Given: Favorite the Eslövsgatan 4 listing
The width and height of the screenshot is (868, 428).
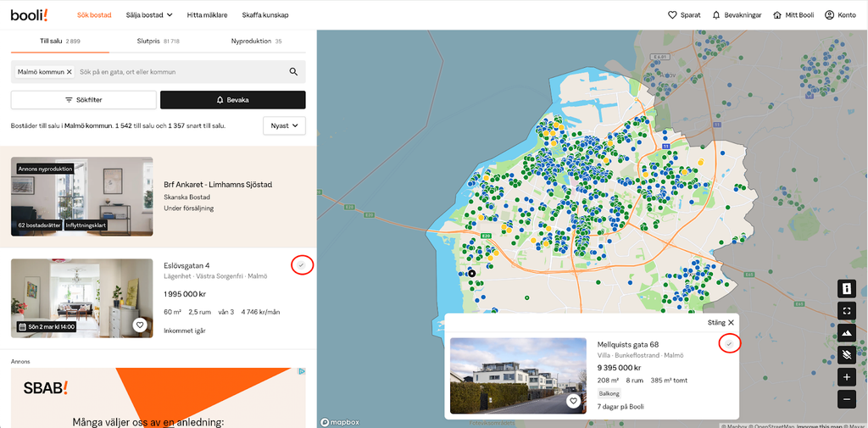Looking at the screenshot, I should (140, 325).
